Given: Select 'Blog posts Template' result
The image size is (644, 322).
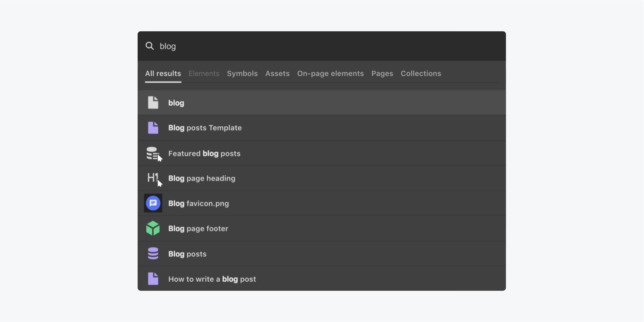Looking at the screenshot, I should pyautogui.click(x=322, y=128).
